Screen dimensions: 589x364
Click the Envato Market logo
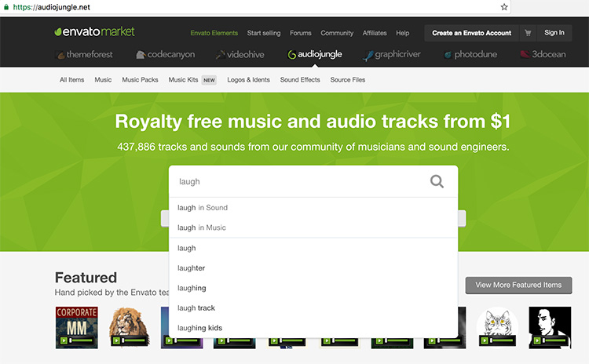pos(94,32)
